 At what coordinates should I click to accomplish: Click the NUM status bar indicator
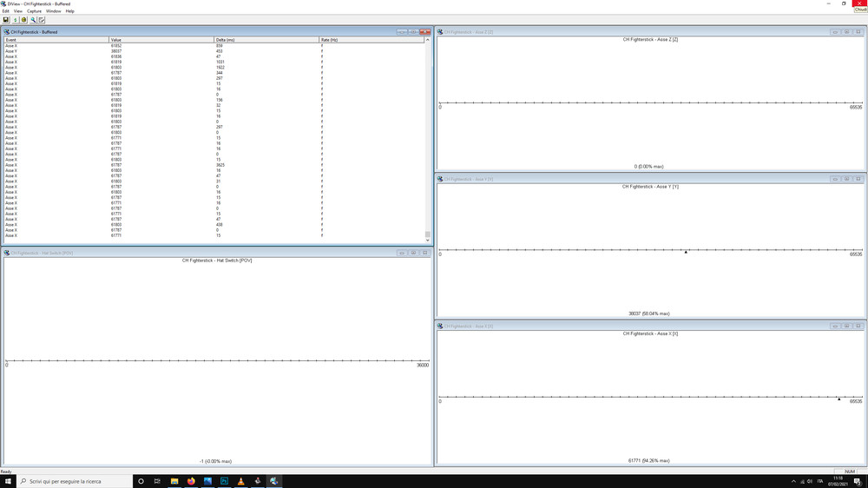(x=850, y=472)
